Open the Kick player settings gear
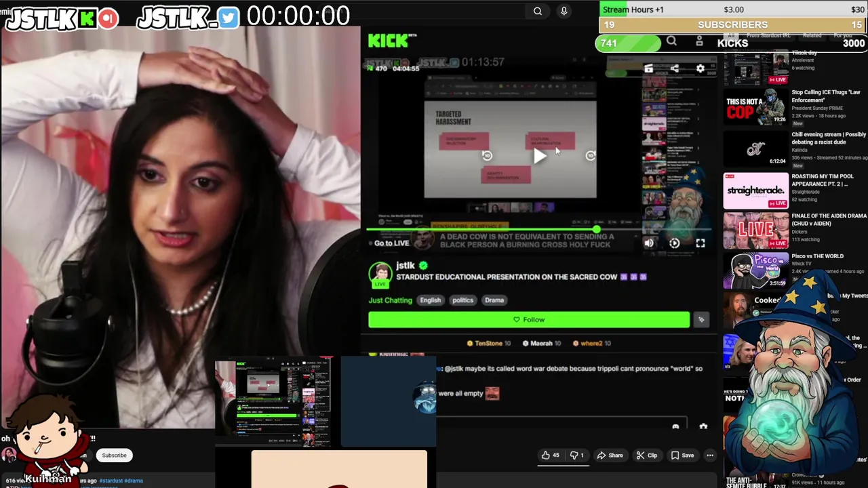Viewport: 868px width, 488px height. [701, 68]
